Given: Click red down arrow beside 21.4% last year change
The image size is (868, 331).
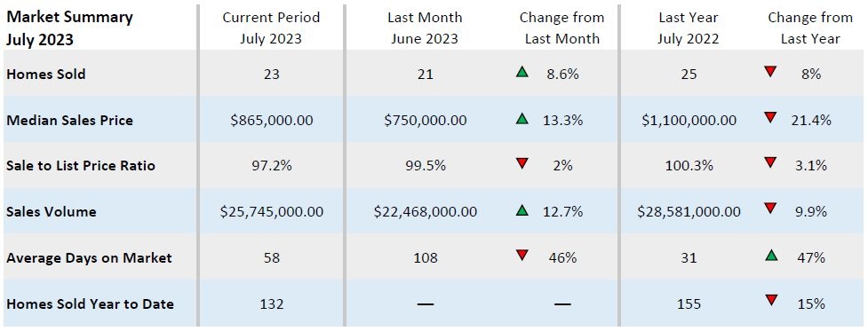Looking at the screenshot, I should pyautogui.click(x=770, y=118).
